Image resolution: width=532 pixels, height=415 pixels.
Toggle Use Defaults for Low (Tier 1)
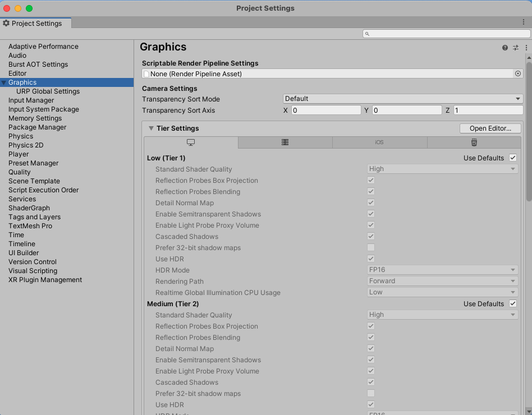(x=512, y=158)
